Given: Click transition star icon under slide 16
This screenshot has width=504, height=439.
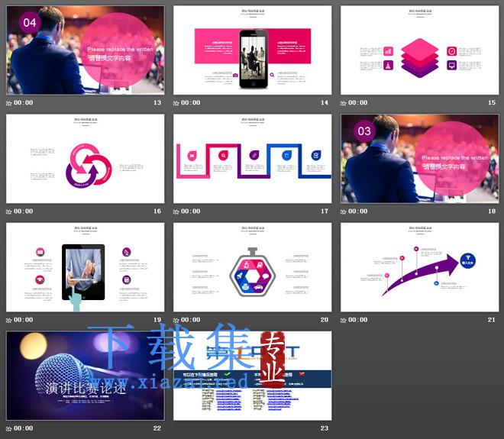Looking at the screenshot, I should [8, 211].
